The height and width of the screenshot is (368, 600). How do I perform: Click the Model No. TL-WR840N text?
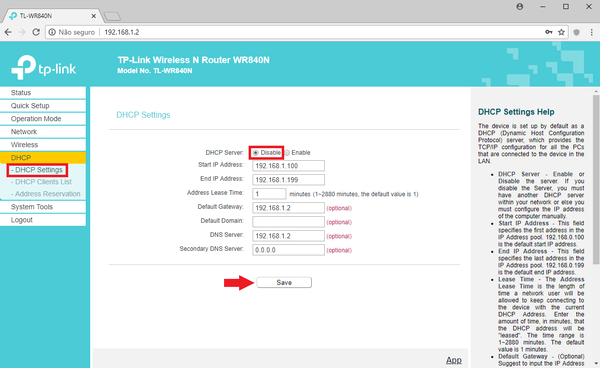coord(155,71)
